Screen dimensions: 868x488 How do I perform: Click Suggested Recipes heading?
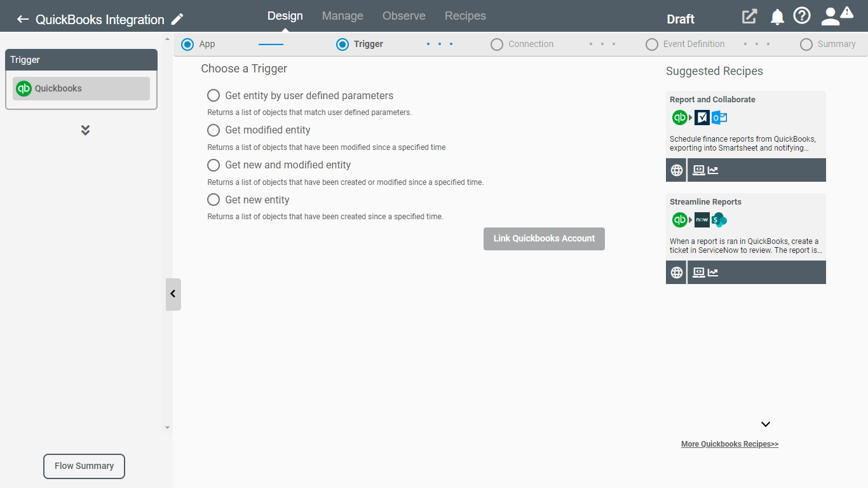pyautogui.click(x=714, y=71)
